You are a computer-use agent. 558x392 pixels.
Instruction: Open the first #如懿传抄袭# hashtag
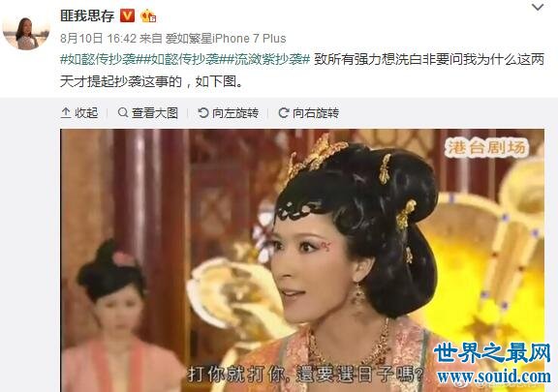[x=102, y=59]
